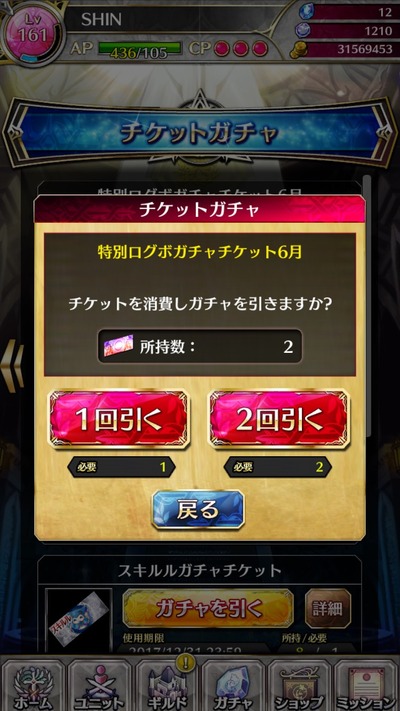Open 詳細 details for the skill ticket
Screen dimensions: 400x711
[x=328, y=609]
